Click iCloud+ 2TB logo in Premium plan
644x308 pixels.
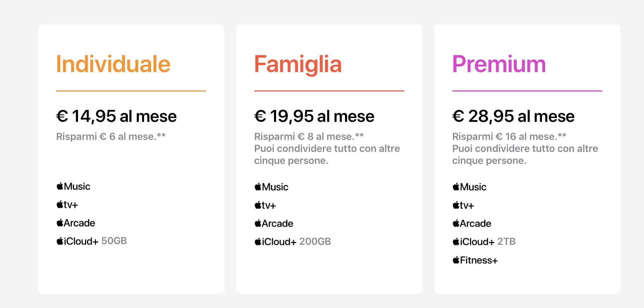point(484,242)
